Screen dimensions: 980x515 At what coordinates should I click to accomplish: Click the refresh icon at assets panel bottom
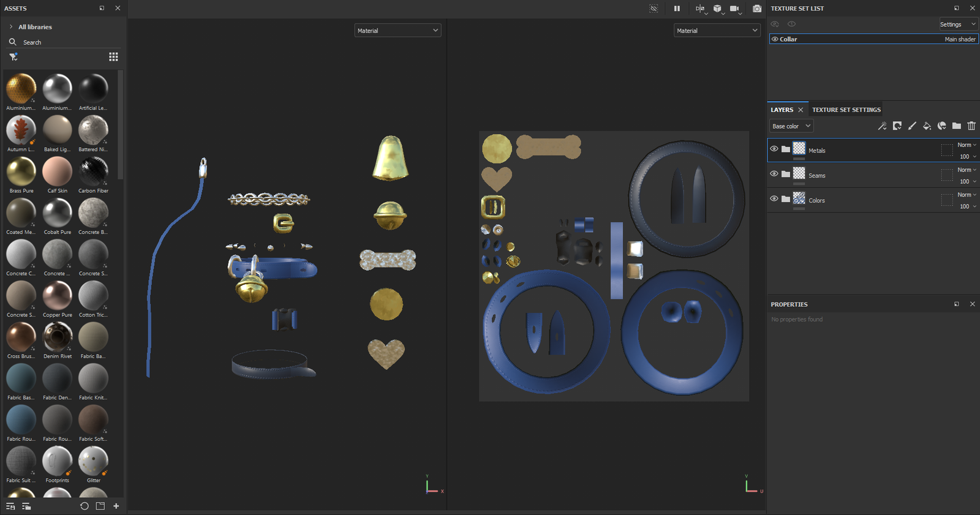(x=85, y=506)
